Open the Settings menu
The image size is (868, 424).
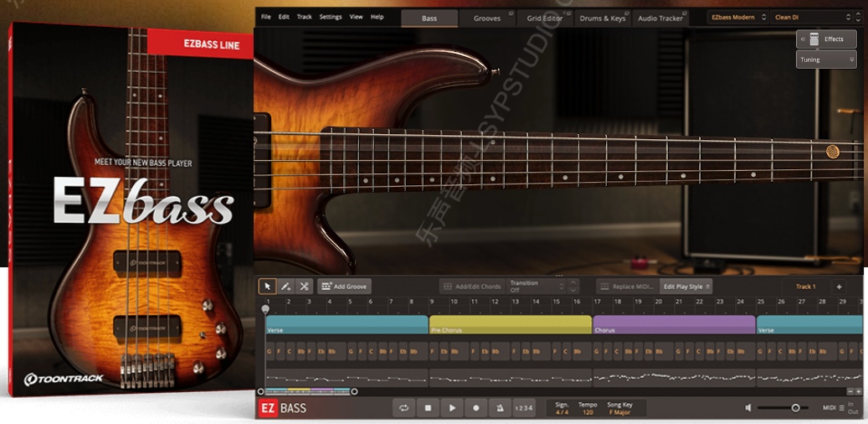point(331,18)
